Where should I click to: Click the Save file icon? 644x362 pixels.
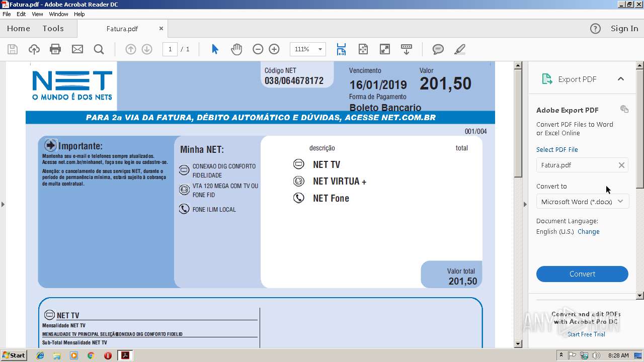pos(13,49)
